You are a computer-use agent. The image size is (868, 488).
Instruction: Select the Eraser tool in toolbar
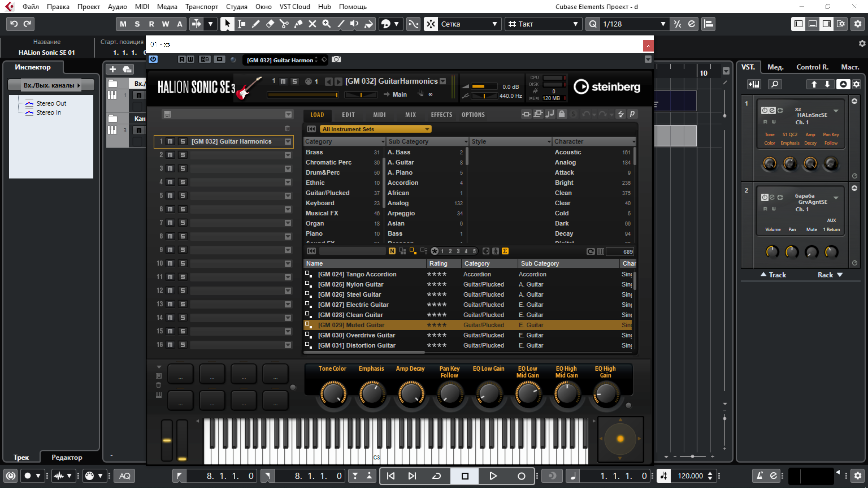(x=270, y=24)
